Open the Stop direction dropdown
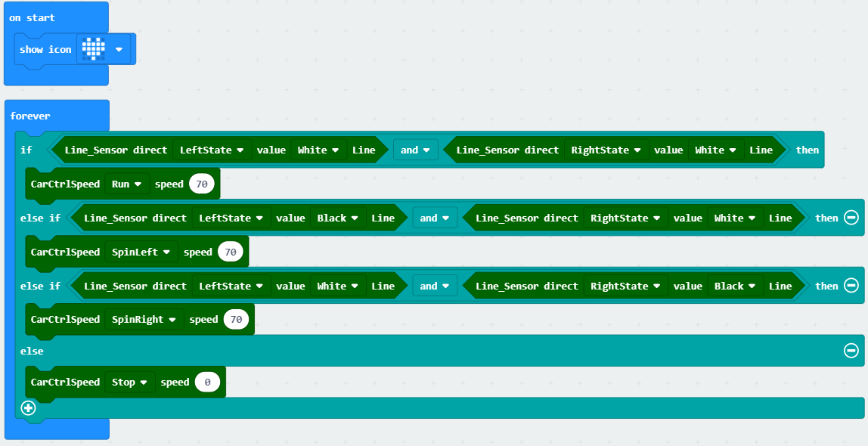868x446 pixels. point(130,383)
